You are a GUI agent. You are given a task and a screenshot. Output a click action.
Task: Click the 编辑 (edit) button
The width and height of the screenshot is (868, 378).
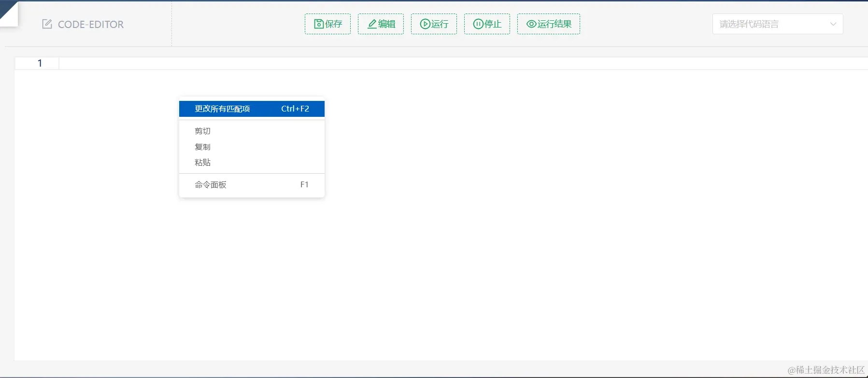tap(381, 24)
